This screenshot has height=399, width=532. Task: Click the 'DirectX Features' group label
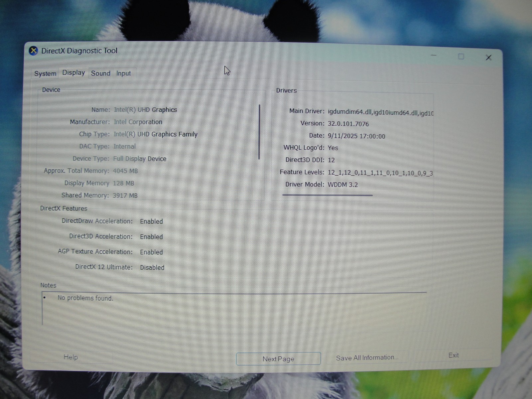pyautogui.click(x=64, y=208)
